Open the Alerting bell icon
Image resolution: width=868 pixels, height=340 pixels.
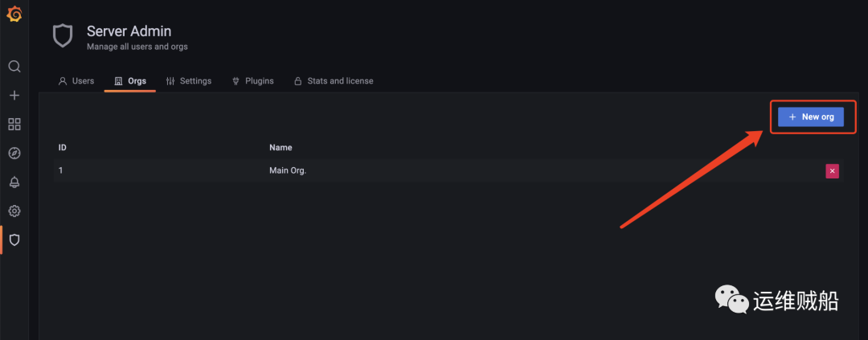coord(14,182)
